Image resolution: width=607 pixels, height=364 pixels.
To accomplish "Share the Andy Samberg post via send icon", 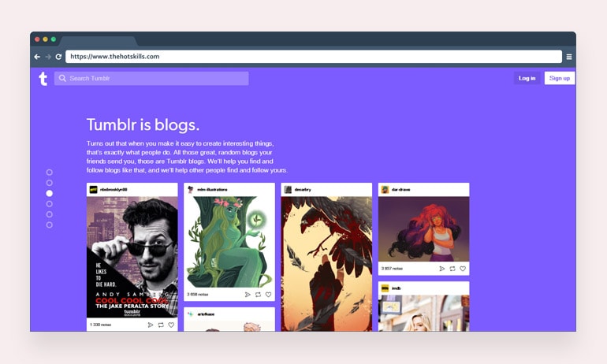I will tap(151, 325).
